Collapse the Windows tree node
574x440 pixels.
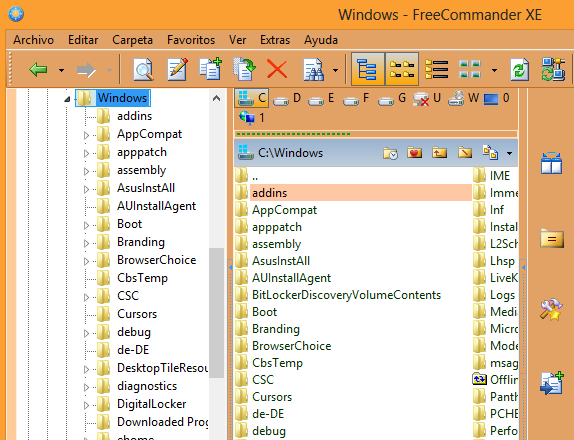pos(67,98)
